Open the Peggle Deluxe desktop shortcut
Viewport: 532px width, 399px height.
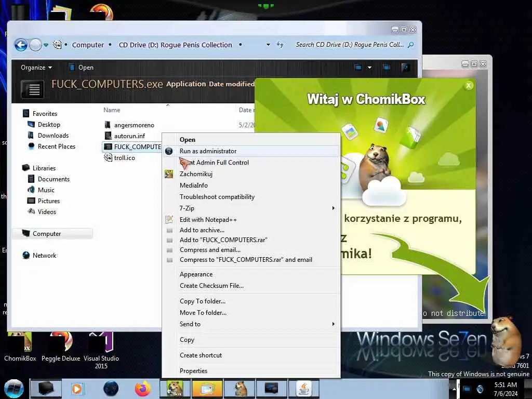(x=61, y=347)
